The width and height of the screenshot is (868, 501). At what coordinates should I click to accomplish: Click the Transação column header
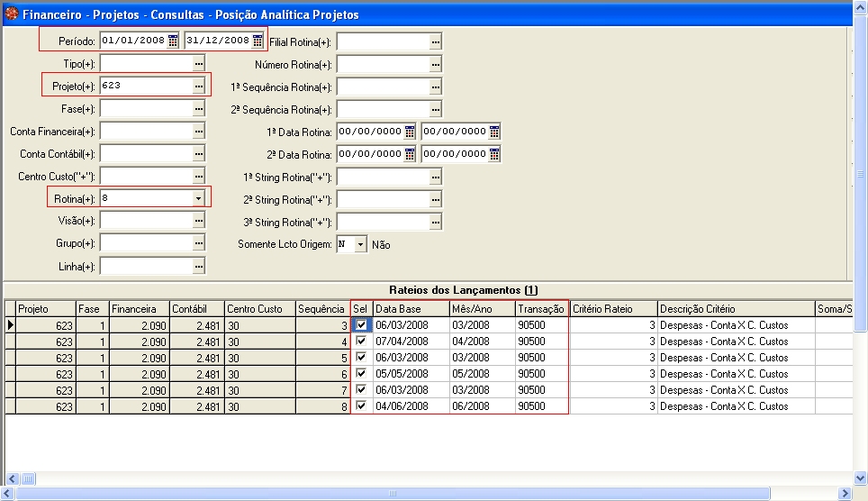pyautogui.click(x=541, y=309)
